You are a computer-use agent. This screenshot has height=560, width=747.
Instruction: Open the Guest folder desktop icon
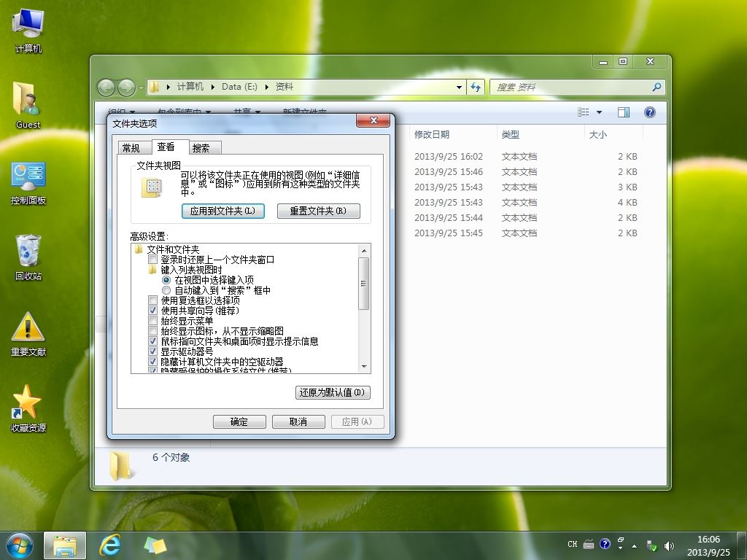28,105
